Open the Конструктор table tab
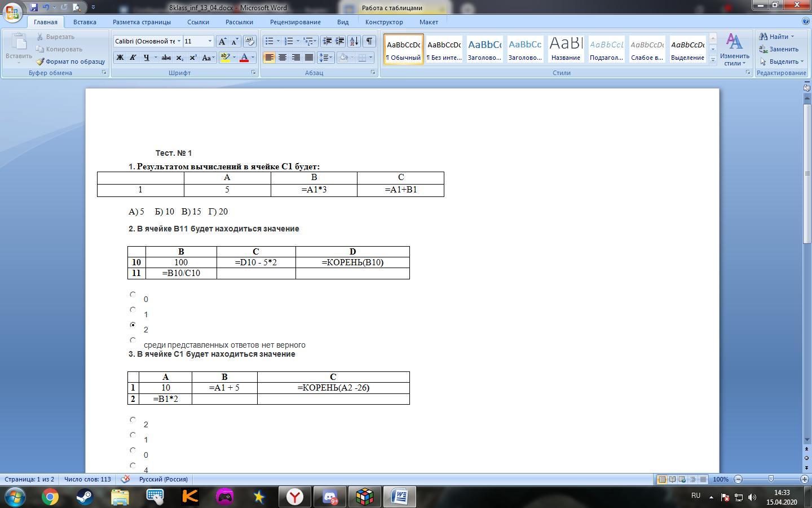 pos(384,22)
